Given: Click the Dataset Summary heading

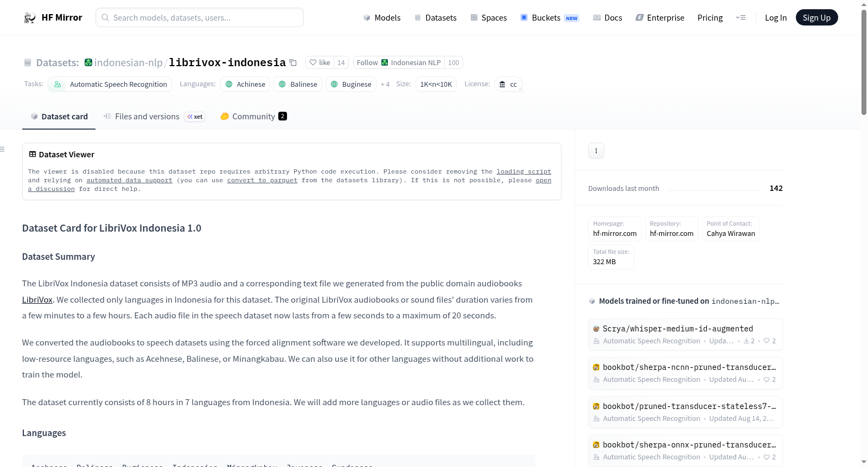Looking at the screenshot, I should [59, 257].
